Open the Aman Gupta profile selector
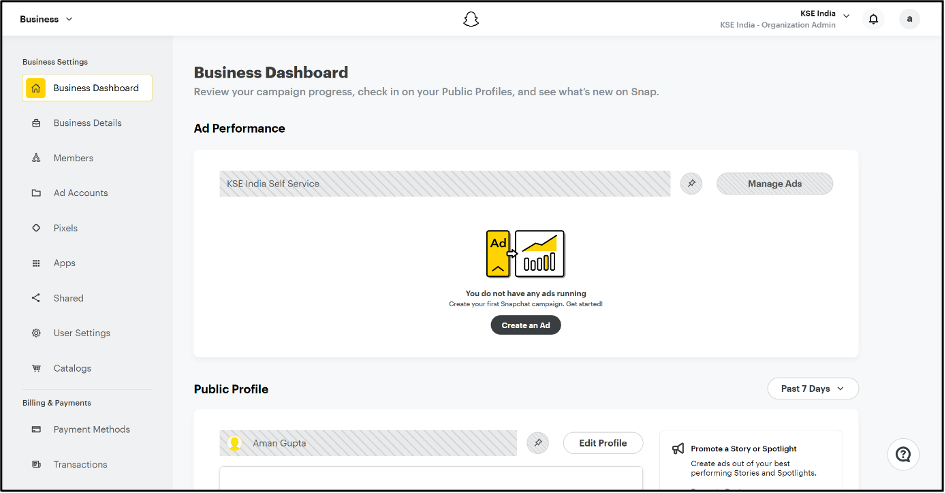945x493 pixels. point(368,443)
